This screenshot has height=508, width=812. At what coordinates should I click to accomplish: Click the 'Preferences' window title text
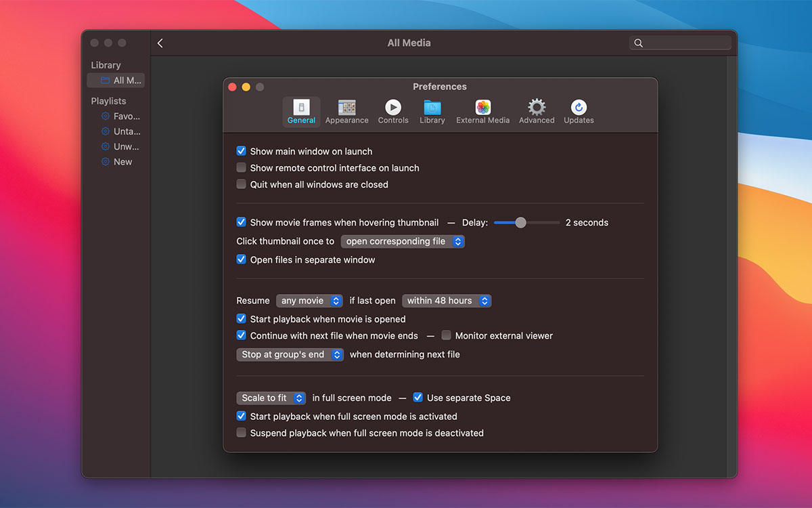point(440,87)
